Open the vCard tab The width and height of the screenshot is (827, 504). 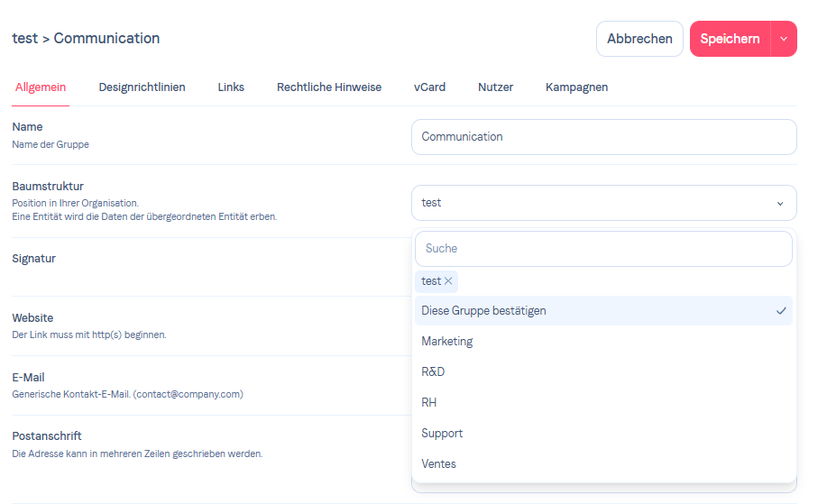(429, 87)
